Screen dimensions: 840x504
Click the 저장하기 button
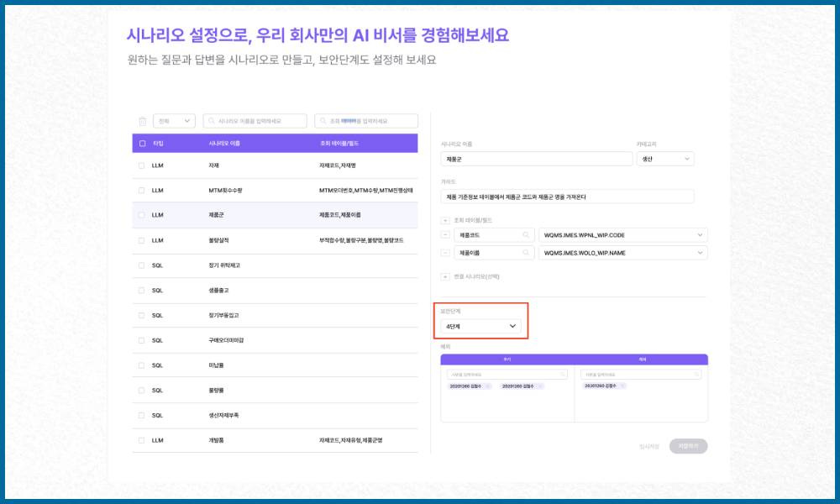point(689,446)
